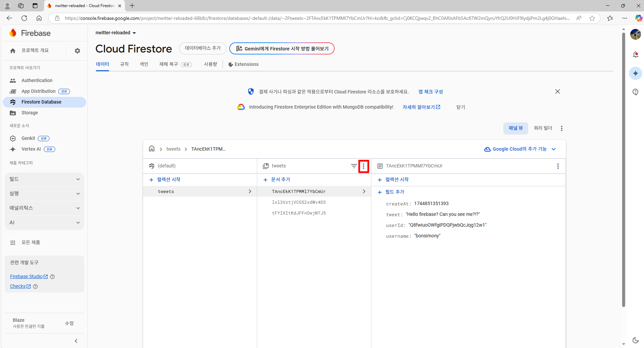Click 닫기 on Enterprise banner

click(461, 107)
